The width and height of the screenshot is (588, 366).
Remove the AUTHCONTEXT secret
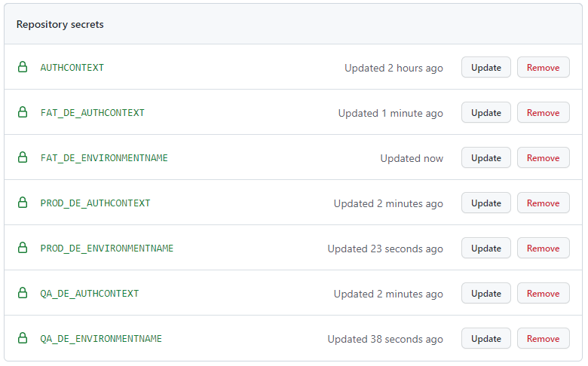click(543, 68)
